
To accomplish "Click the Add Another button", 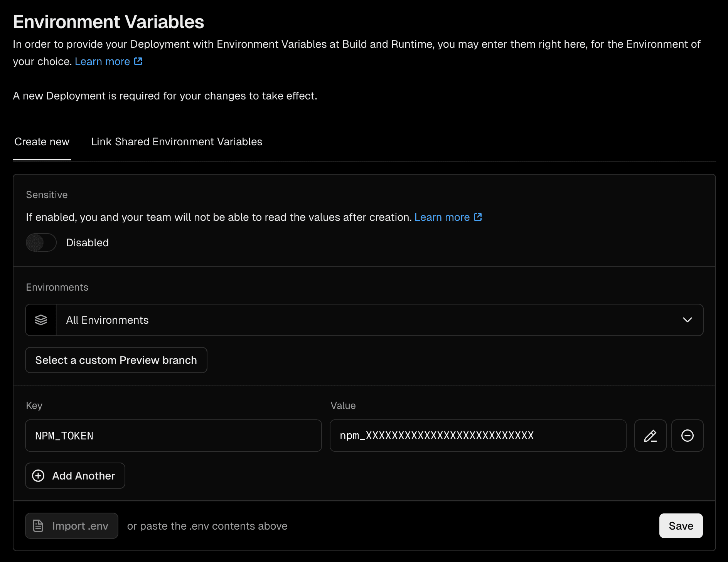I will click(x=75, y=476).
